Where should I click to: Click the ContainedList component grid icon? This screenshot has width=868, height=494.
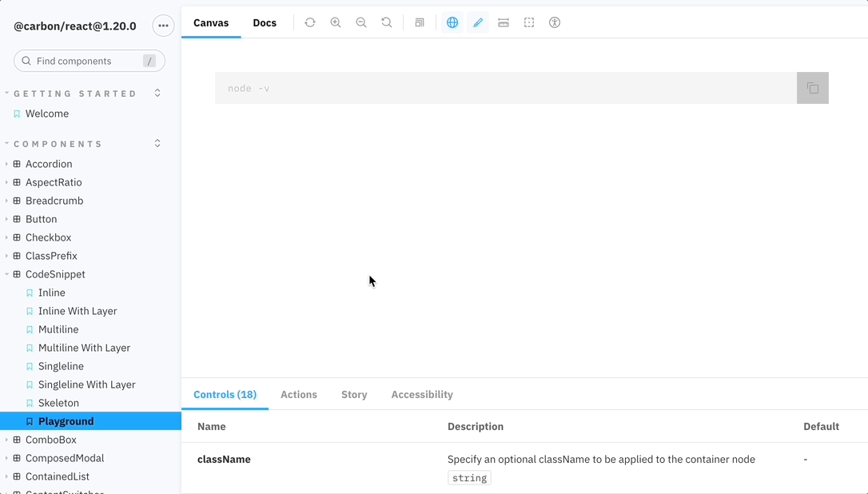pos(17,476)
